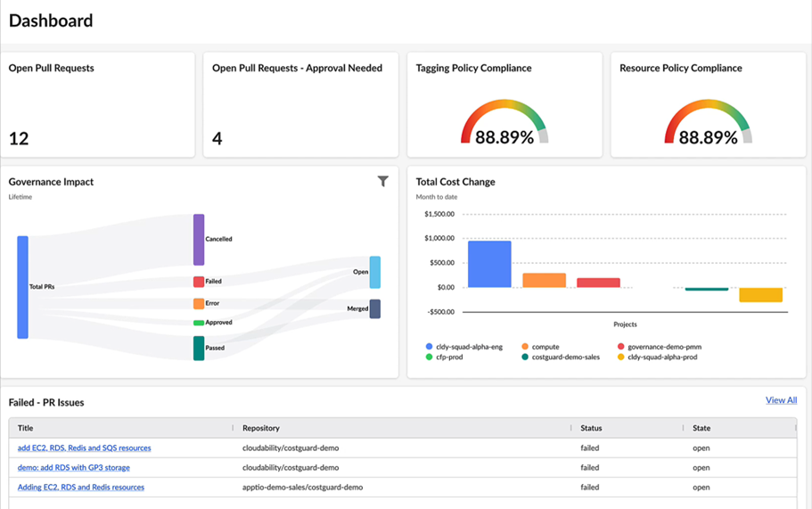Open 'demo: add RDS with GP3 storage' link
The height and width of the screenshot is (509, 812).
click(74, 468)
